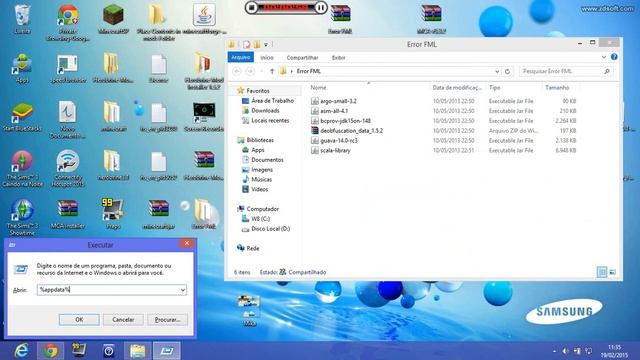Image resolution: width=640 pixels, height=360 pixels.
Task: Show hidden system tray icons
Action: (554, 351)
